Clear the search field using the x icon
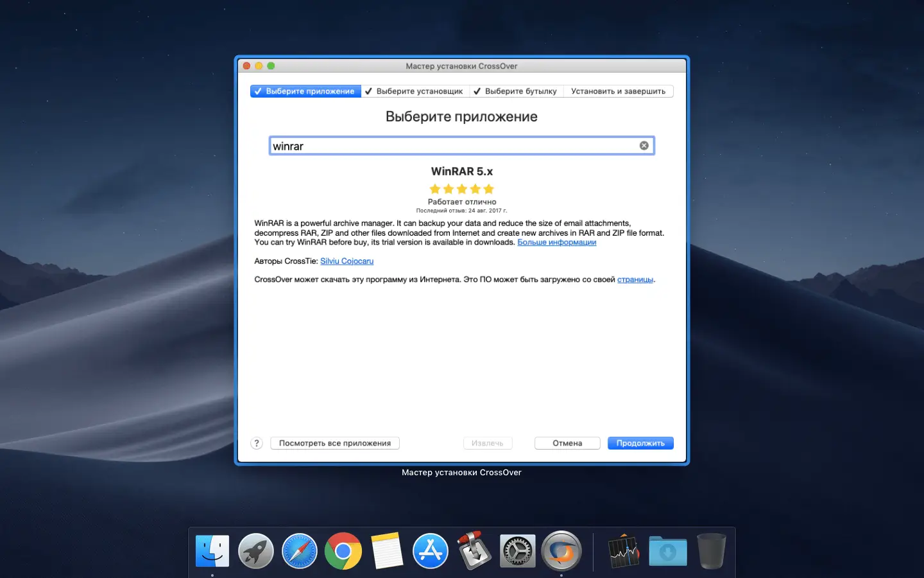 tap(644, 145)
